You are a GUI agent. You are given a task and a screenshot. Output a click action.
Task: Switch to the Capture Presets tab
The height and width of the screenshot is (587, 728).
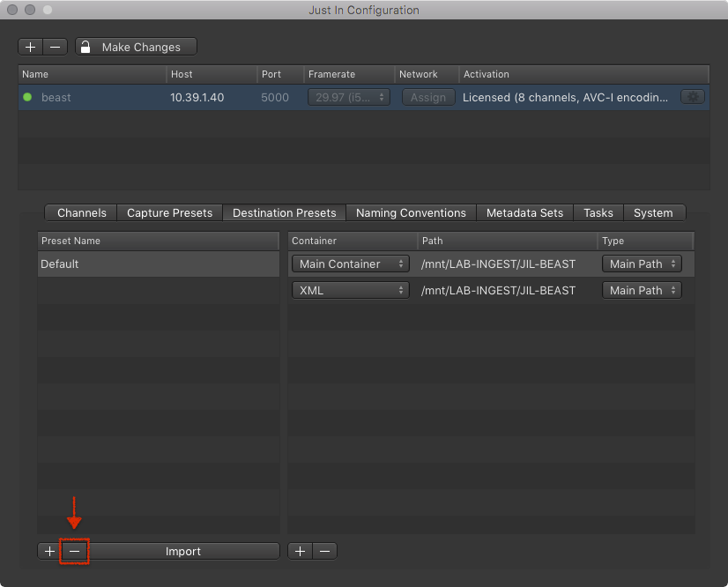tap(169, 212)
